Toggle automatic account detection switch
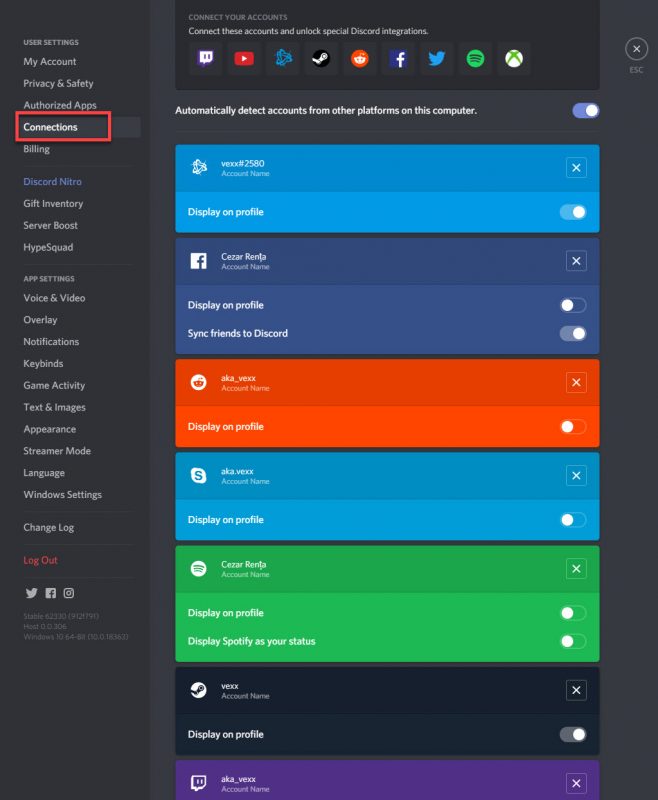 click(x=586, y=111)
